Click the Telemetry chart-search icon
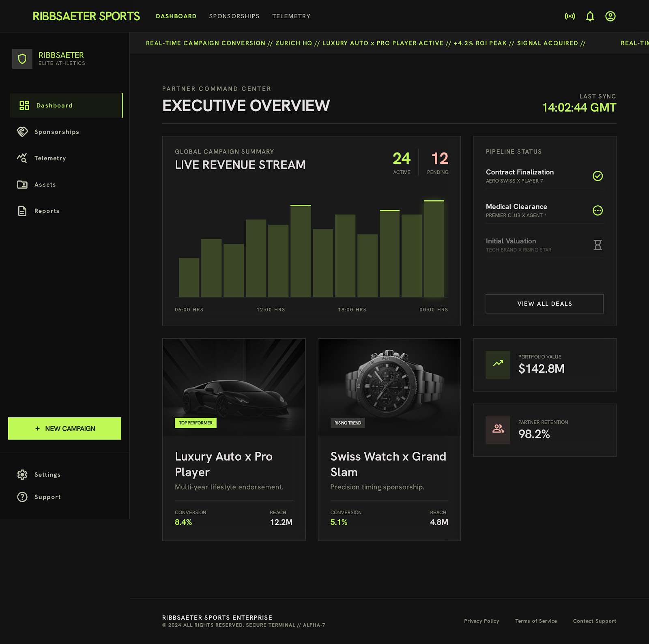 tap(22, 158)
